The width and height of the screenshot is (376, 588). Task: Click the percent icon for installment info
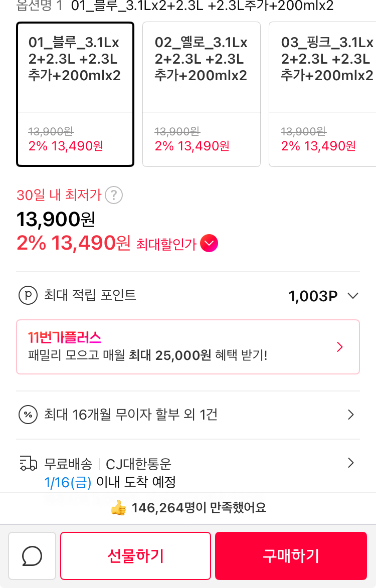pos(28,415)
